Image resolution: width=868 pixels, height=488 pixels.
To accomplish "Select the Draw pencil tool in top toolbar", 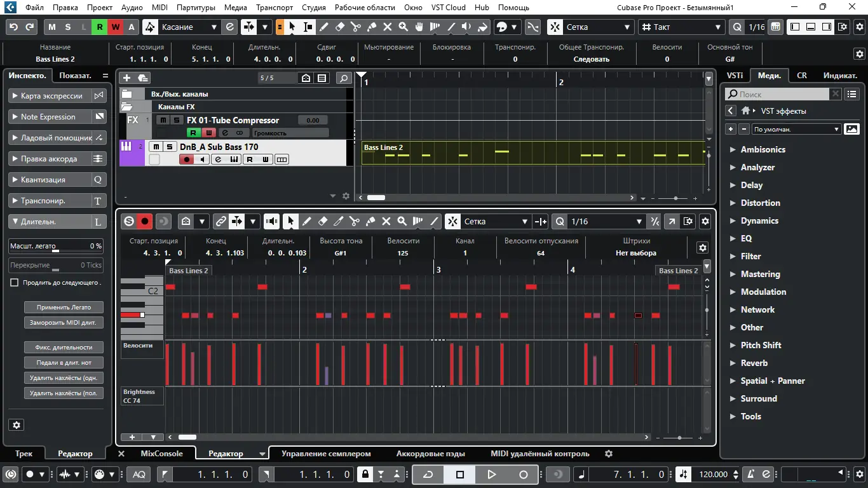I will 323,27.
